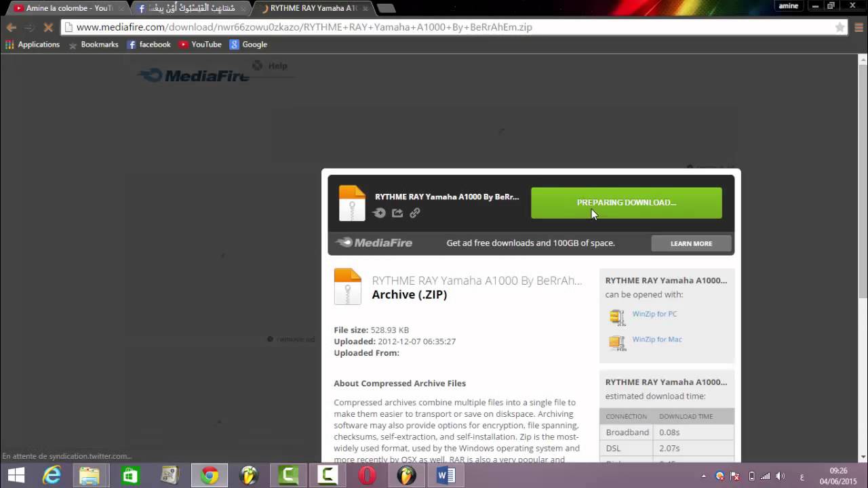
Task: Open Microsoft Word from taskbar
Action: tap(446, 476)
